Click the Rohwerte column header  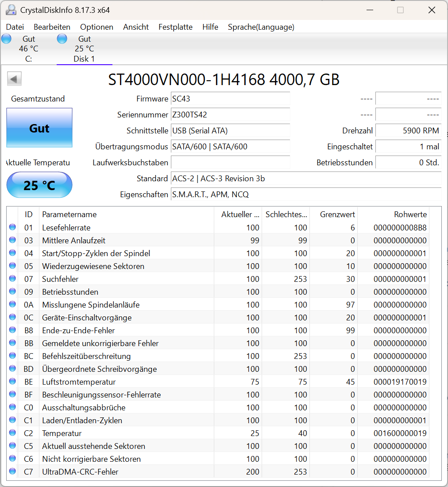(394, 214)
